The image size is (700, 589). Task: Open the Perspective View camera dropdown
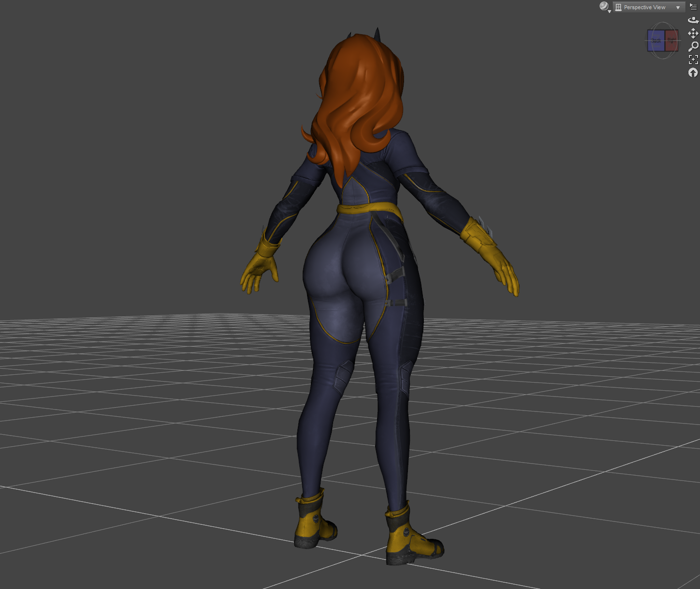(x=649, y=7)
